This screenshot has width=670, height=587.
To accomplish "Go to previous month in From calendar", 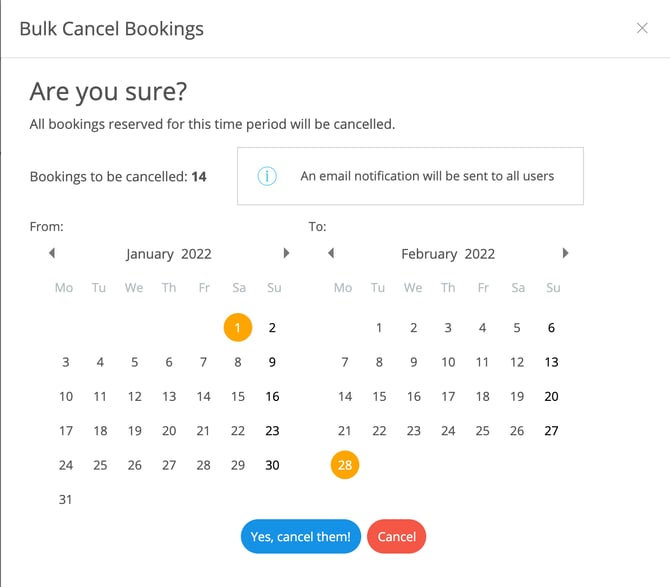I will click(x=52, y=254).
